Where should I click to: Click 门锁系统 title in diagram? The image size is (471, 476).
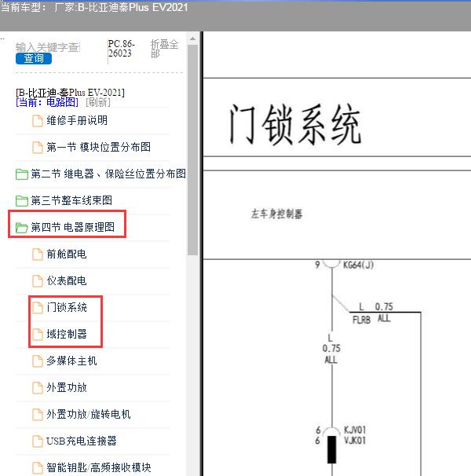pyautogui.click(x=295, y=124)
